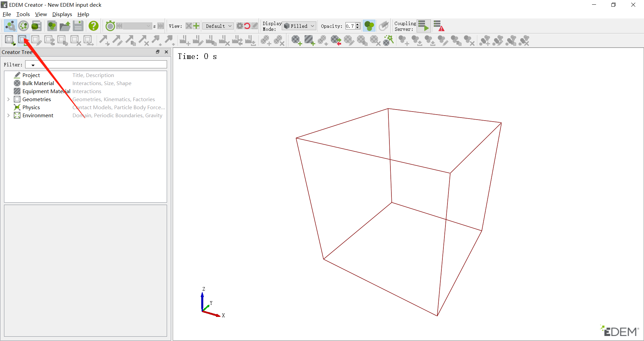Open the Help menu
644x341 pixels.
pyautogui.click(x=83, y=14)
